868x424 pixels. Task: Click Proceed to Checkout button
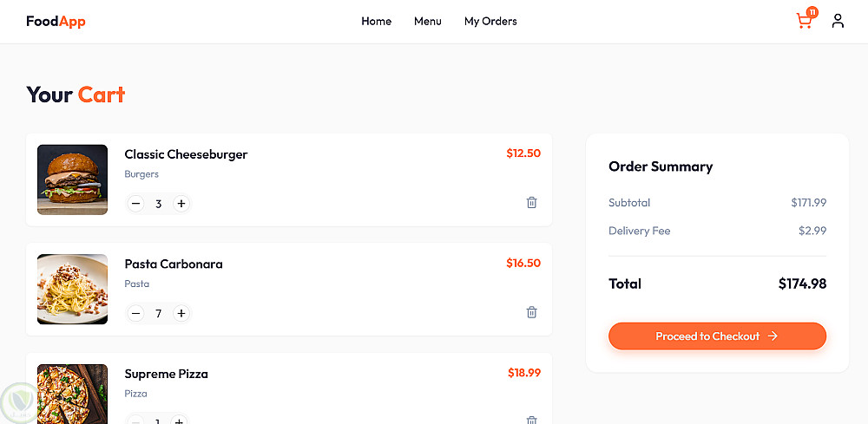pos(717,336)
